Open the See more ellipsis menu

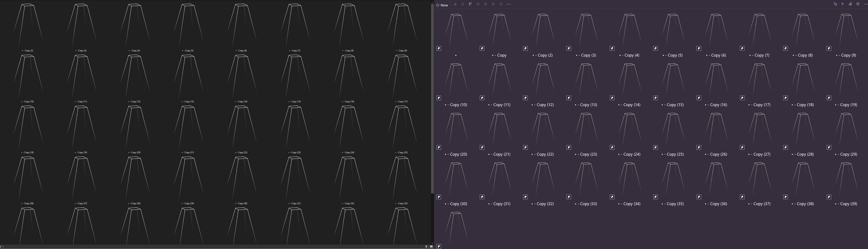click(x=509, y=4)
